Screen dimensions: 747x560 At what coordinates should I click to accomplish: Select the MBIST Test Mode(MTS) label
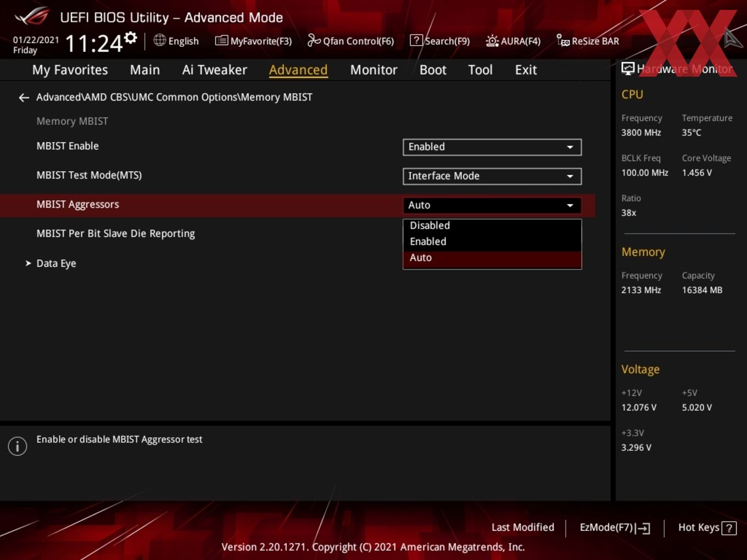[89, 175]
